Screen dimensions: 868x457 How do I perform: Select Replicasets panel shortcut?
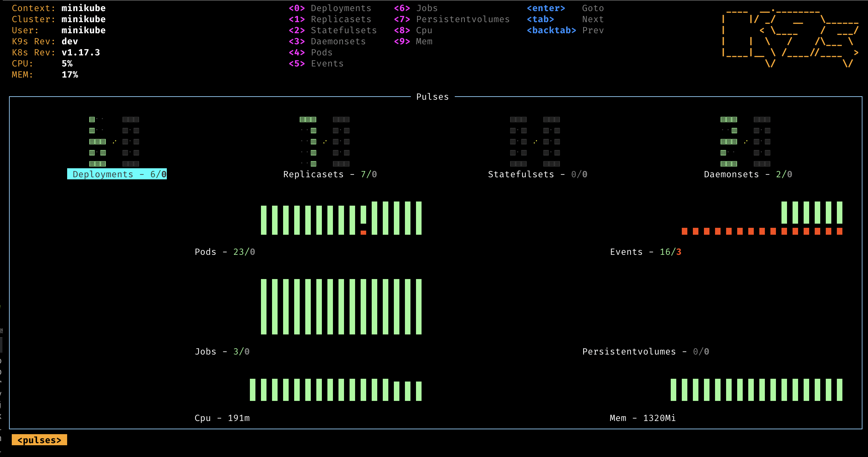coord(296,19)
